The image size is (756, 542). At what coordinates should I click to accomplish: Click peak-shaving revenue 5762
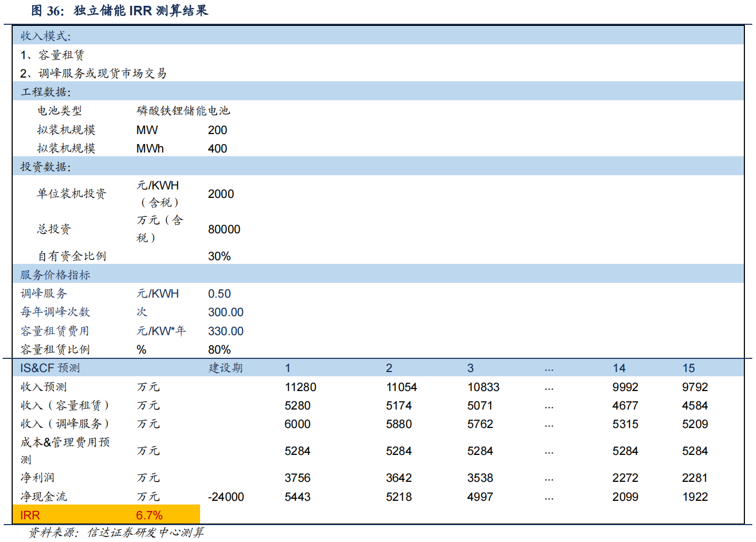click(x=480, y=424)
